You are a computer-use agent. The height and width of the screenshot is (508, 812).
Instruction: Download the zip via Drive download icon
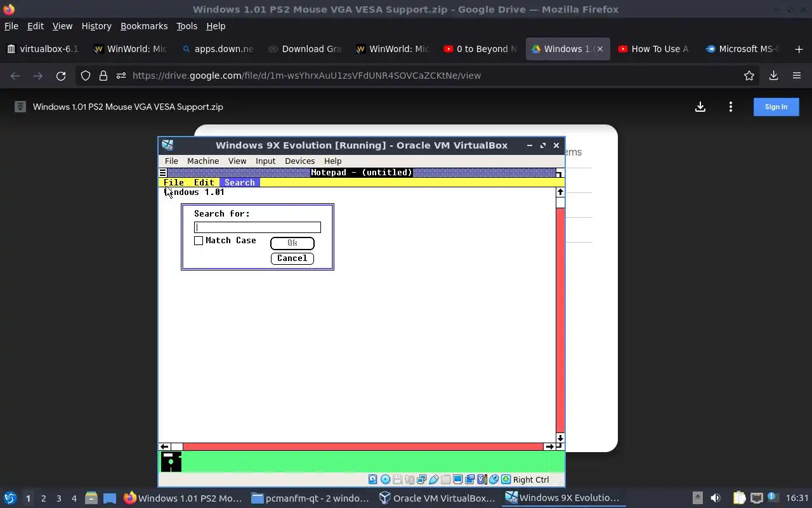(x=700, y=107)
